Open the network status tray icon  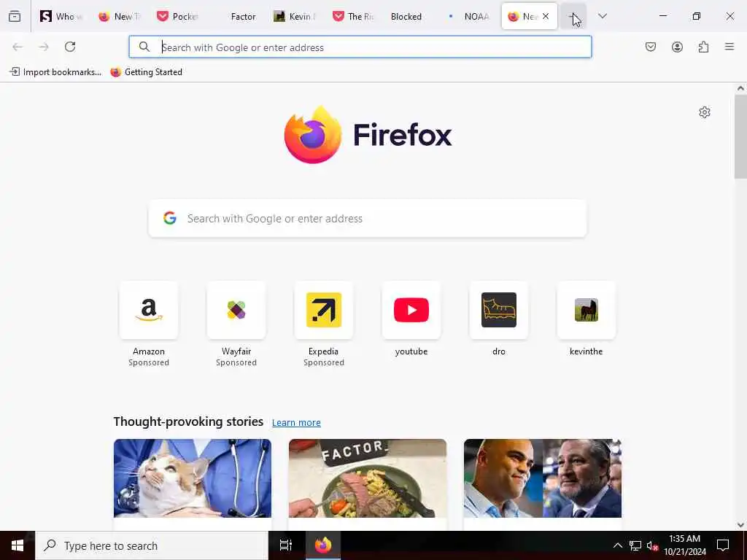click(635, 545)
